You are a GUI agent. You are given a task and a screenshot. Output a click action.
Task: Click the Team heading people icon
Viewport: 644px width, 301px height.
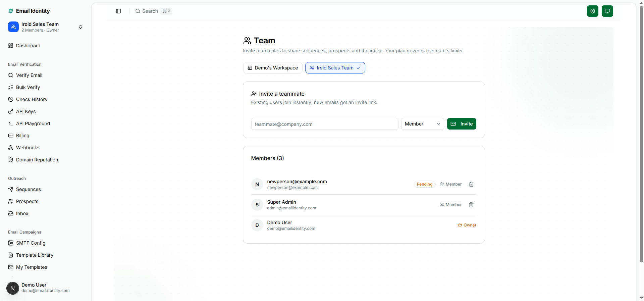pos(247,41)
